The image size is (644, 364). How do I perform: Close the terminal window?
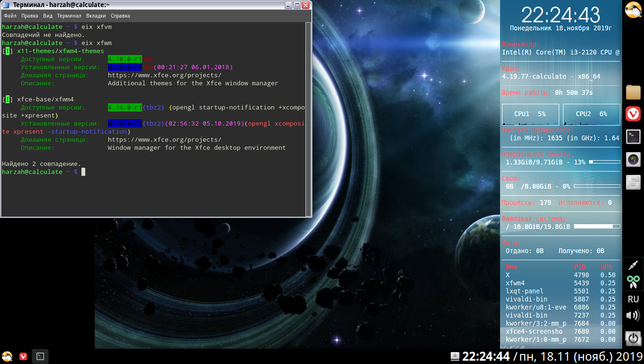(306, 6)
